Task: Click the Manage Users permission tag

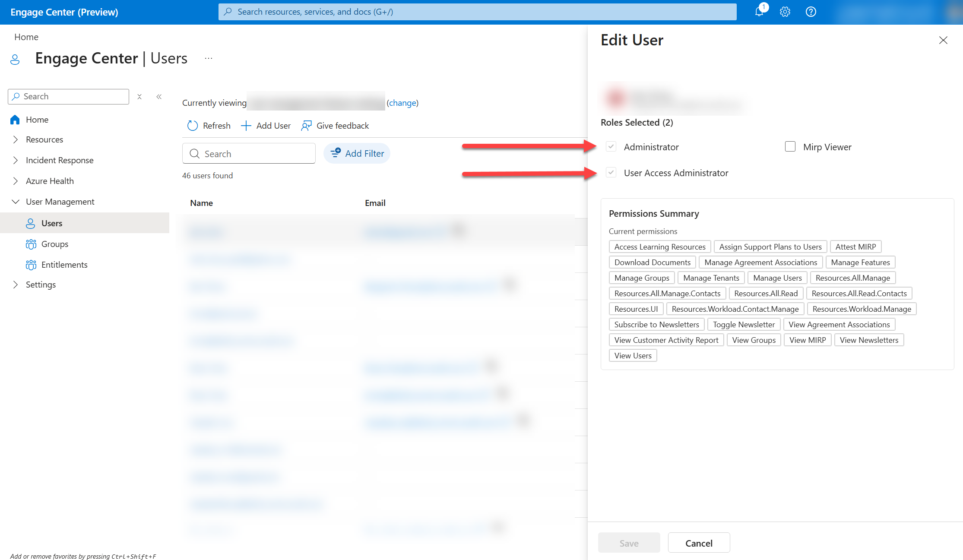Action: (777, 278)
